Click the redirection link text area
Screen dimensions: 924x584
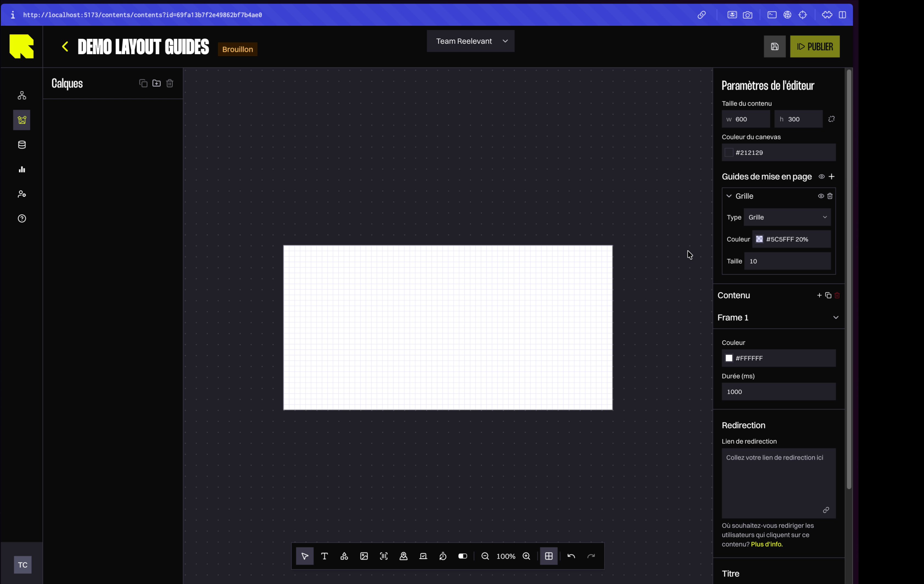pyautogui.click(x=779, y=483)
